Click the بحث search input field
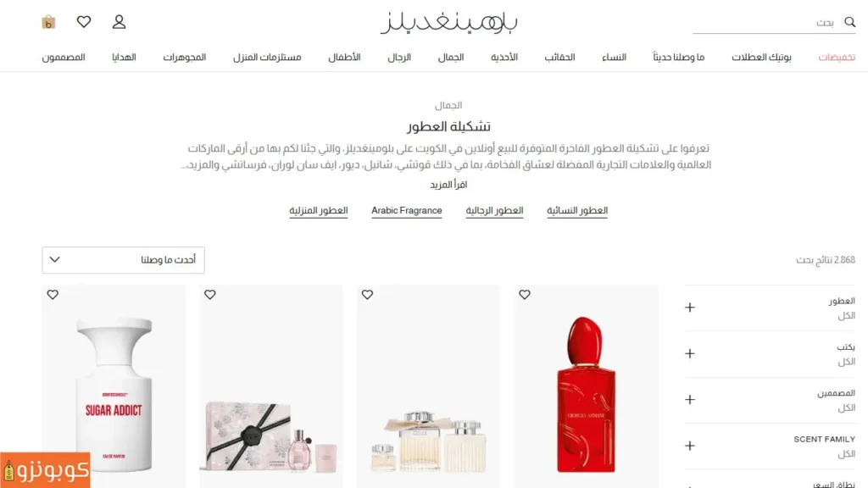Image resolution: width=868 pixels, height=488 pixels. (x=766, y=23)
